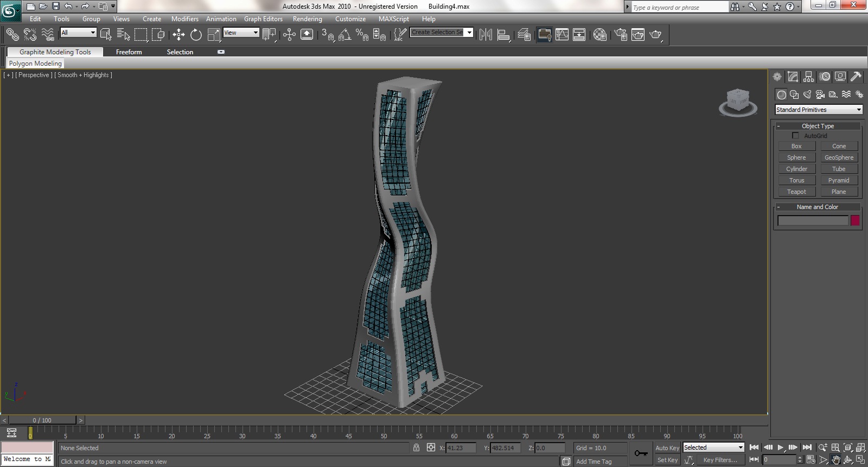Activate the Select and Rotate tool
This screenshot has height=467, width=868.
click(196, 35)
